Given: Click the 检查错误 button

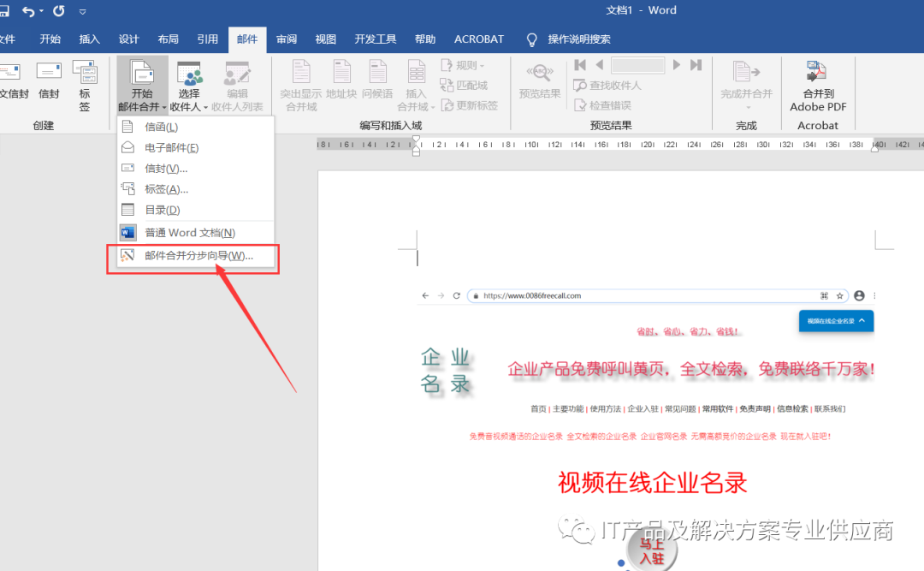Looking at the screenshot, I should [x=602, y=105].
